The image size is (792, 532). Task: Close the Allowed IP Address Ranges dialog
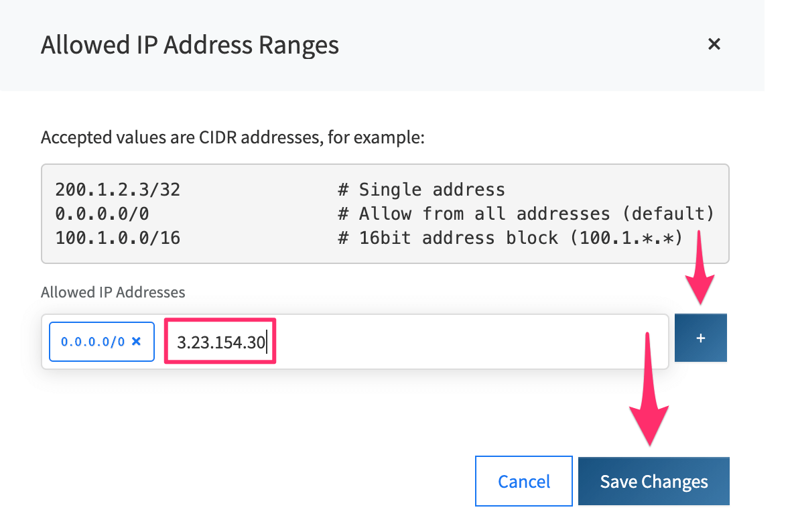tap(714, 44)
